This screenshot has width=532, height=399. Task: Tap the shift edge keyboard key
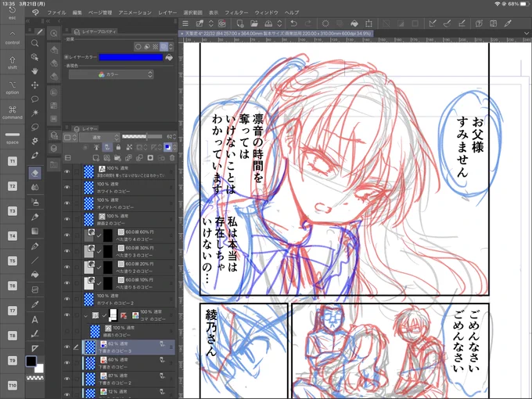click(13, 63)
